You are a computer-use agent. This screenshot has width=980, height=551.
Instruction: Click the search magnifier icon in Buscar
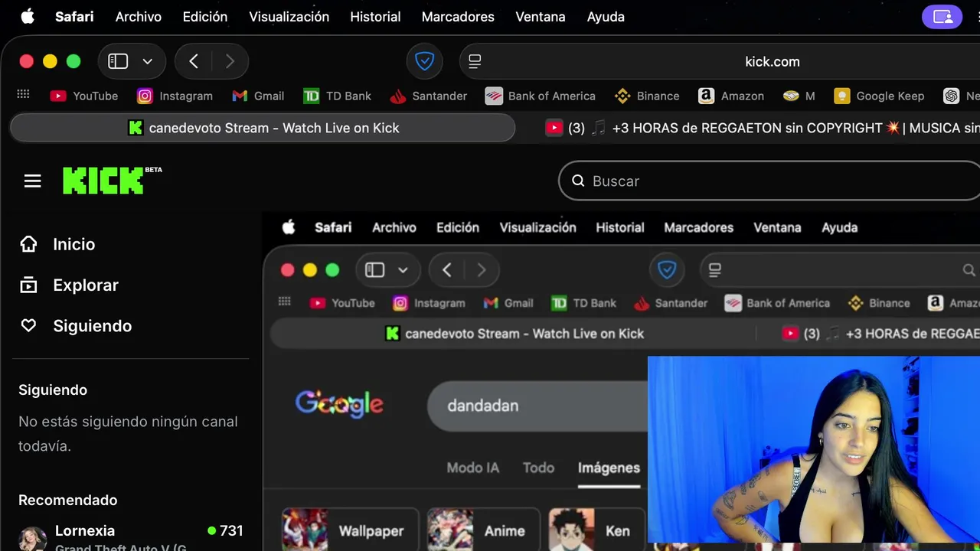pyautogui.click(x=578, y=181)
